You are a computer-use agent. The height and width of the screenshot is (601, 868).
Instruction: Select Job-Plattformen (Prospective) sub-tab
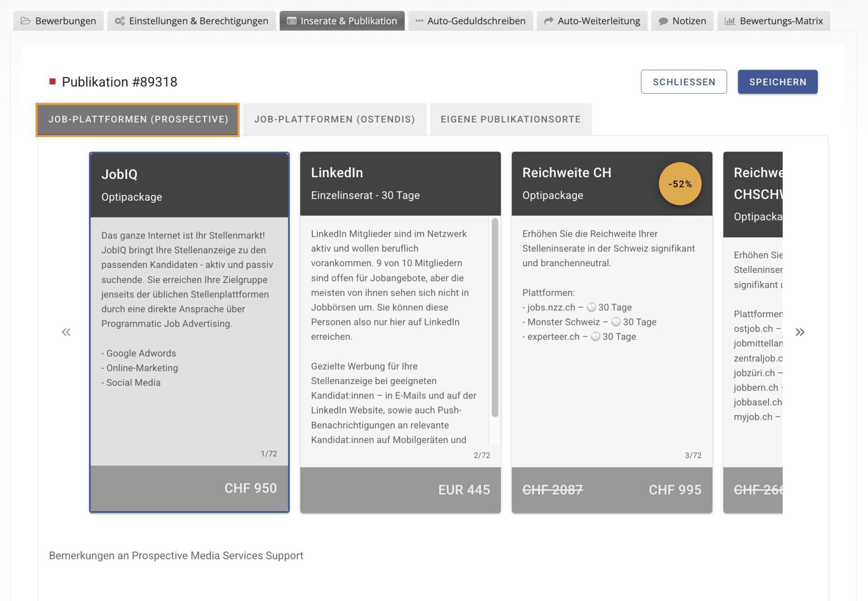pyautogui.click(x=138, y=119)
